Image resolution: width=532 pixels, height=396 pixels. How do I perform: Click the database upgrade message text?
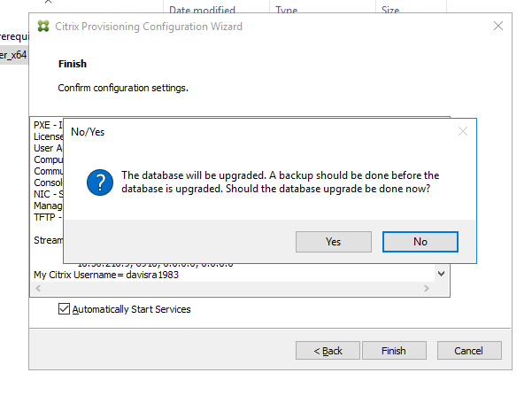point(281,182)
